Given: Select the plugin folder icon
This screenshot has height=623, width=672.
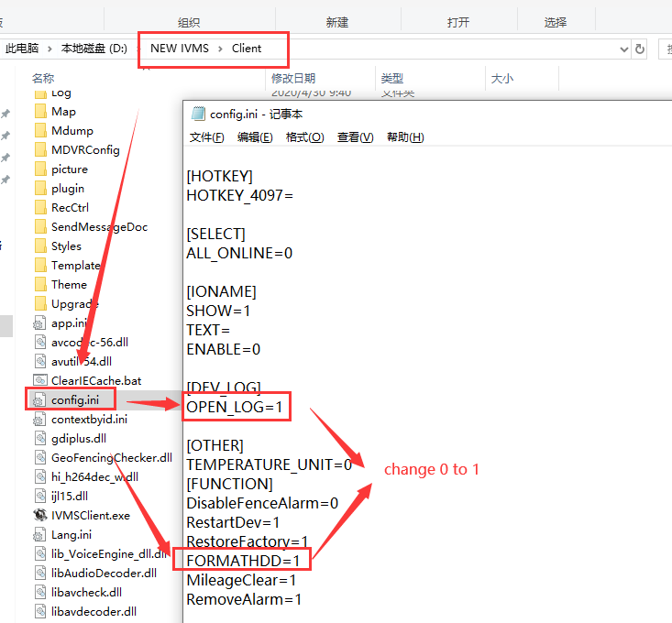Looking at the screenshot, I should click(x=40, y=189).
